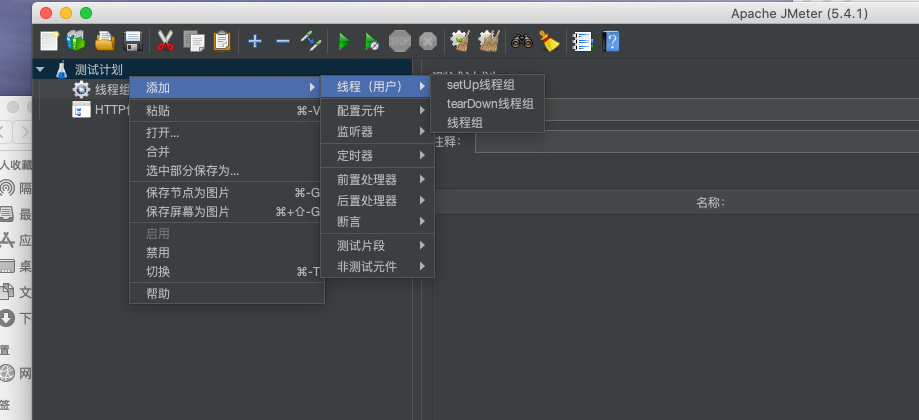Screen dimensions: 919x420
Task: Click the Toggle enable/disable icon
Action: (311, 41)
